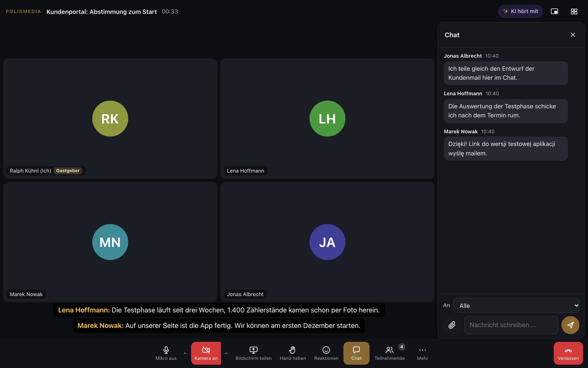Open the Teilnehmende participants list

[390, 353]
